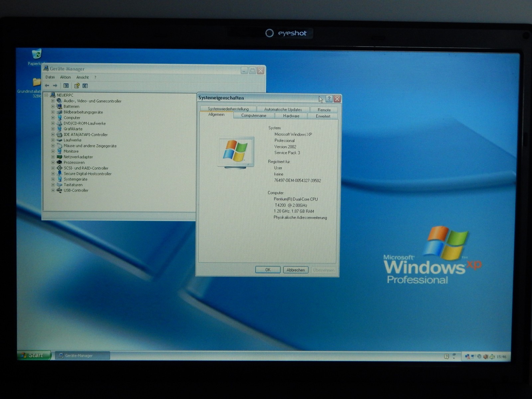Click the context help question mark button in Systemeigenschaften
This screenshot has width=532, height=399.
click(x=329, y=99)
